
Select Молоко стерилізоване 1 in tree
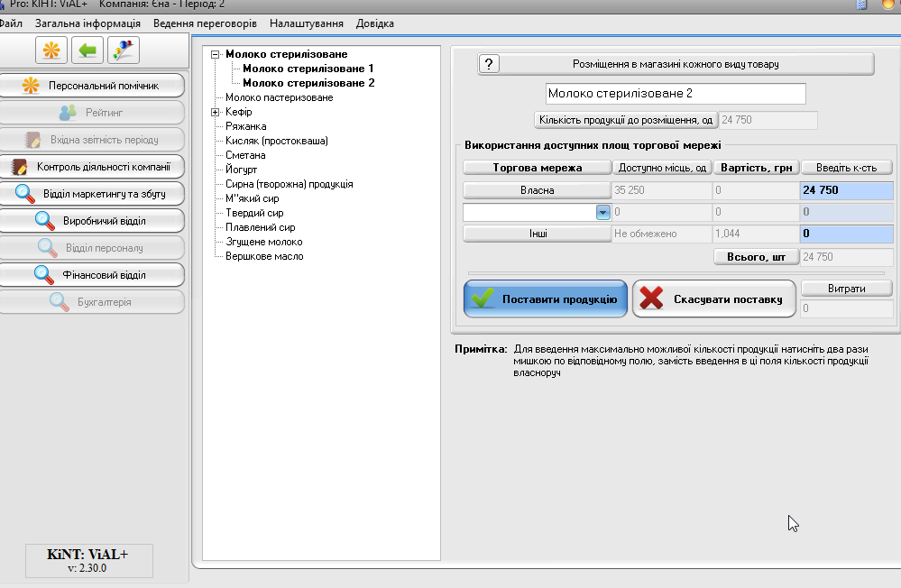tap(308, 69)
